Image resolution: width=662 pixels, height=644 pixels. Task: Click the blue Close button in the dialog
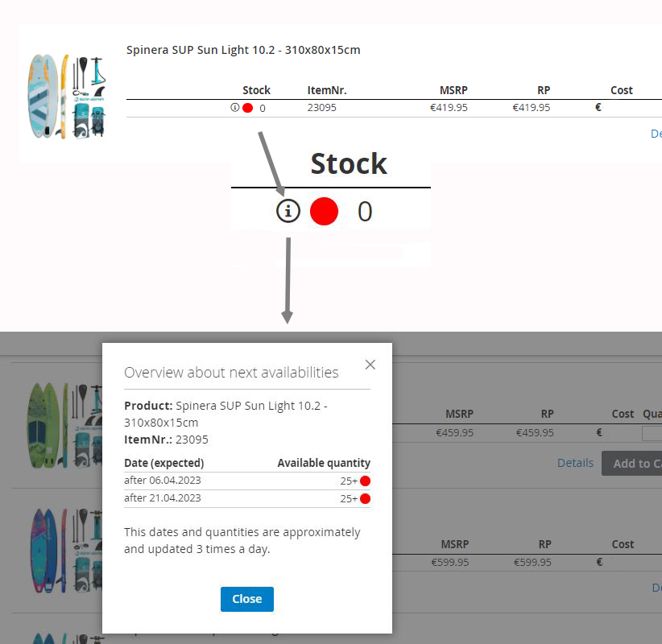247,599
